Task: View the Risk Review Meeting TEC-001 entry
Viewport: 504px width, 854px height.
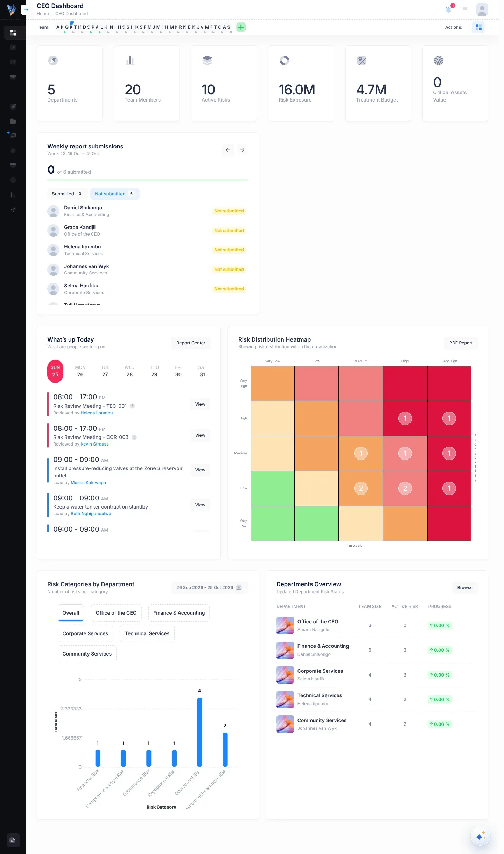Action: coord(200,404)
